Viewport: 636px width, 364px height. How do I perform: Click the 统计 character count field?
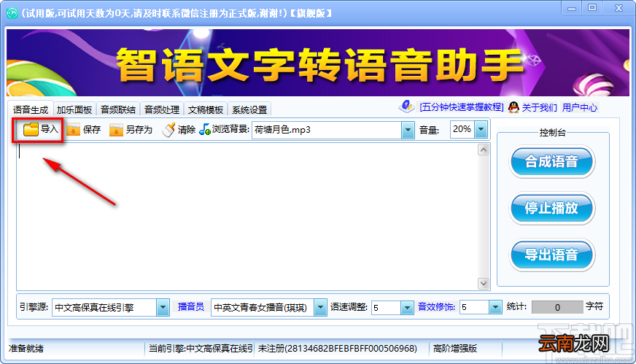(x=557, y=307)
